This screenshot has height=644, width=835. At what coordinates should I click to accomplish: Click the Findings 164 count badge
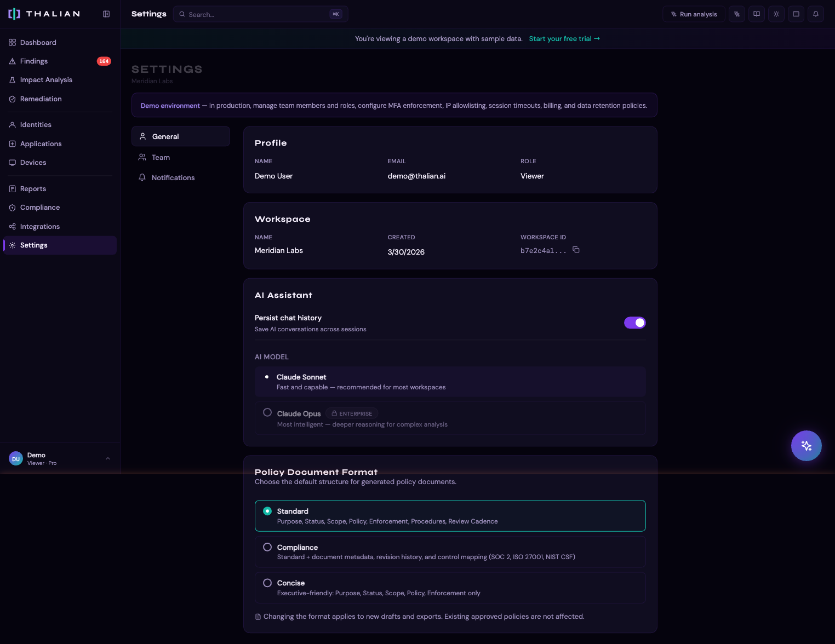[x=104, y=61]
